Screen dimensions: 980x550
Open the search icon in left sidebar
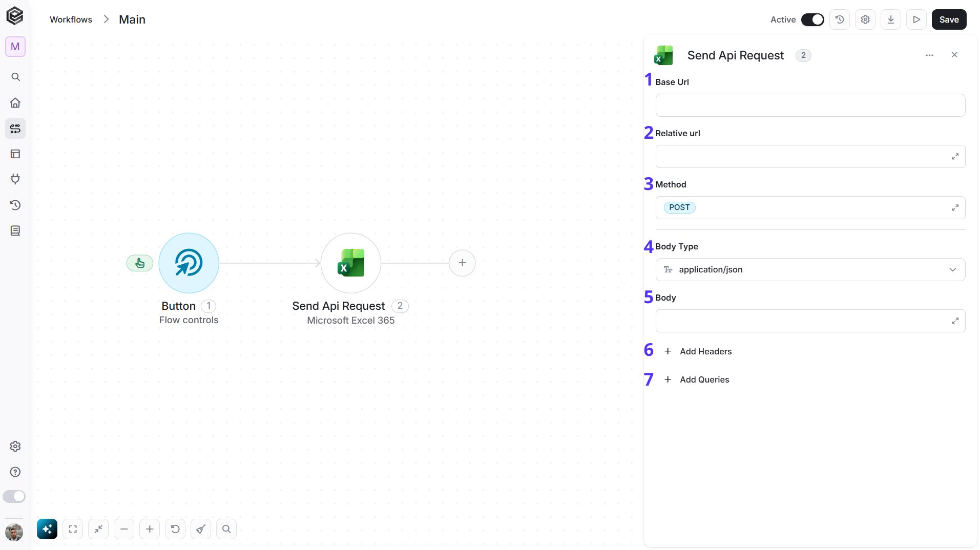(15, 77)
